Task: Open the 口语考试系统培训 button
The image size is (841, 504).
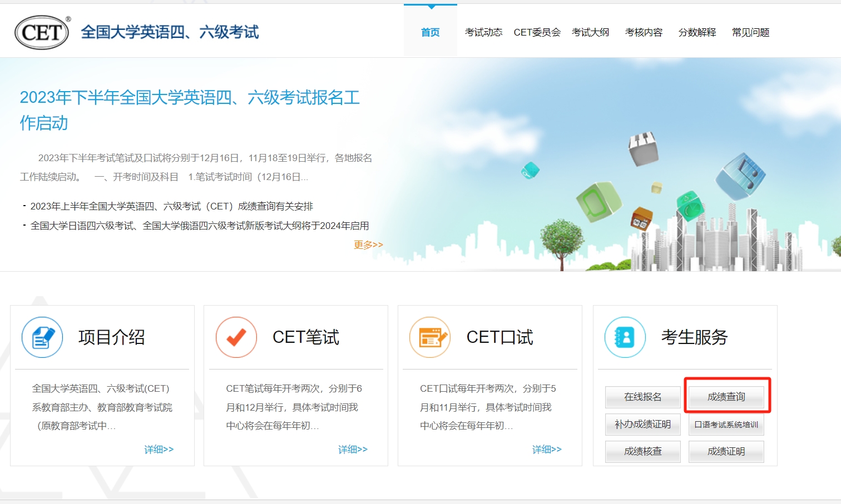Action: tap(726, 425)
